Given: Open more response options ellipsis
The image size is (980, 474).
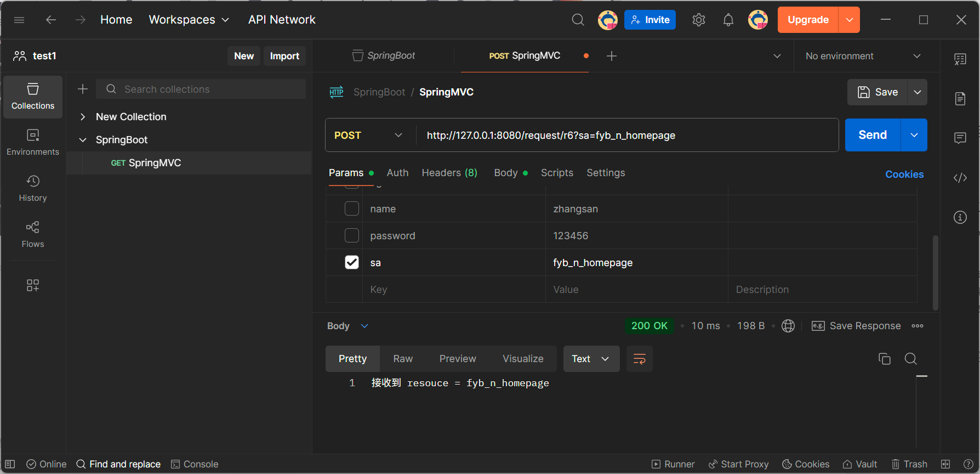Looking at the screenshot, I should pyautogui.click(x=918, y=326).
